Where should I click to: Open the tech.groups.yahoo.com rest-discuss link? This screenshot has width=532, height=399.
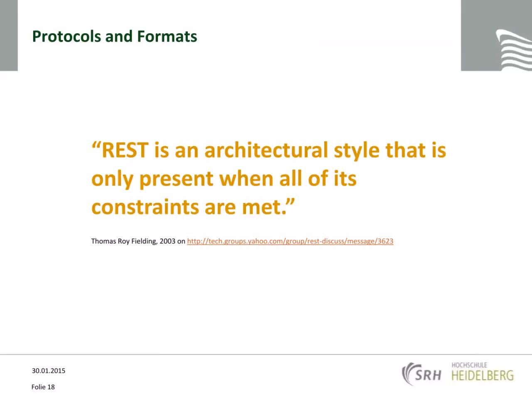click(x=290, y=241)
